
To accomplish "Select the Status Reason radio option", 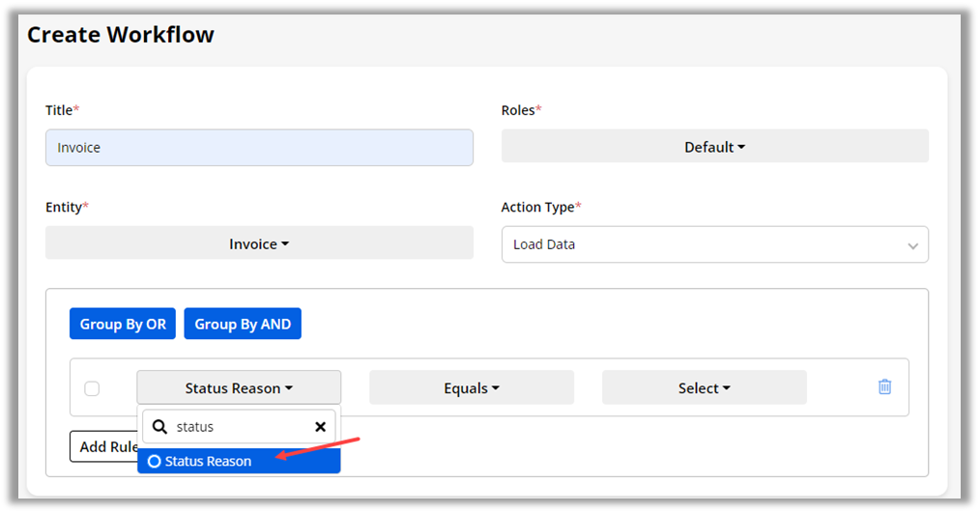I will coord(155,462).
